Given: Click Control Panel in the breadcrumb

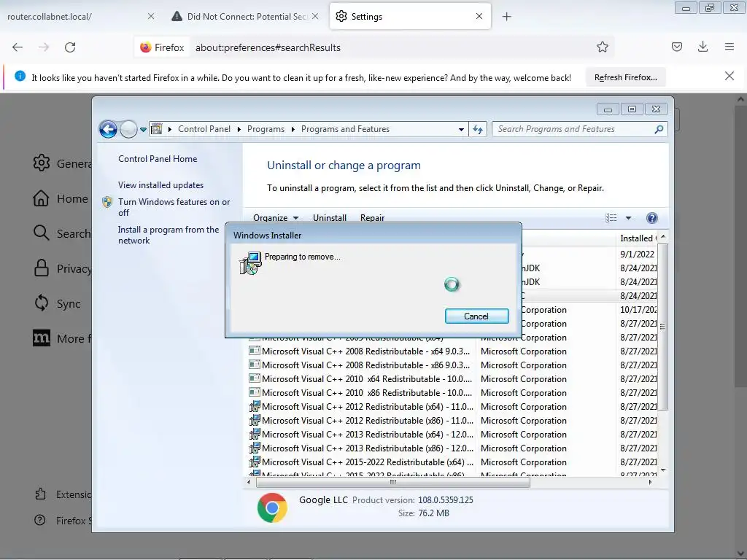Looking at the screenshot, I should click(x=204, y=129).
